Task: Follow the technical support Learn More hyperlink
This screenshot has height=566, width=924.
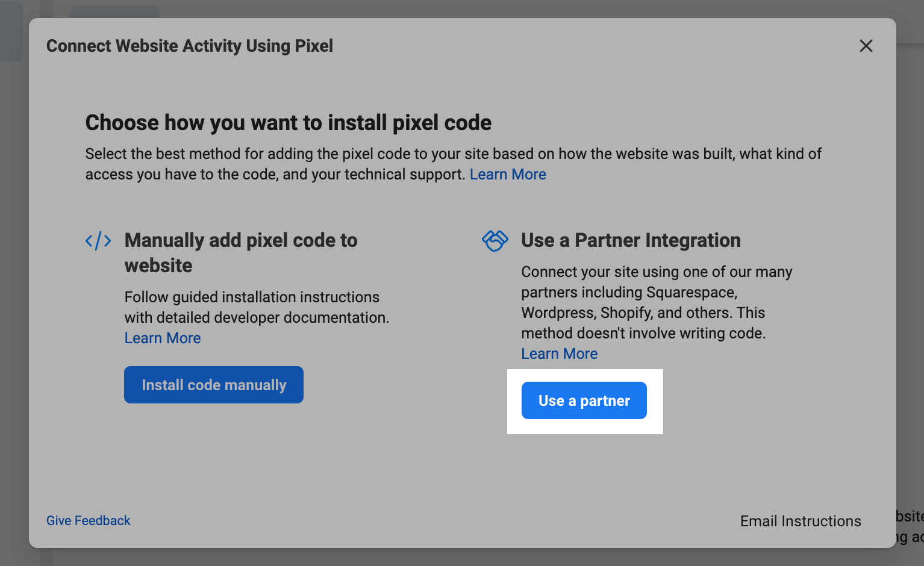Action: (x=508, y=174)
